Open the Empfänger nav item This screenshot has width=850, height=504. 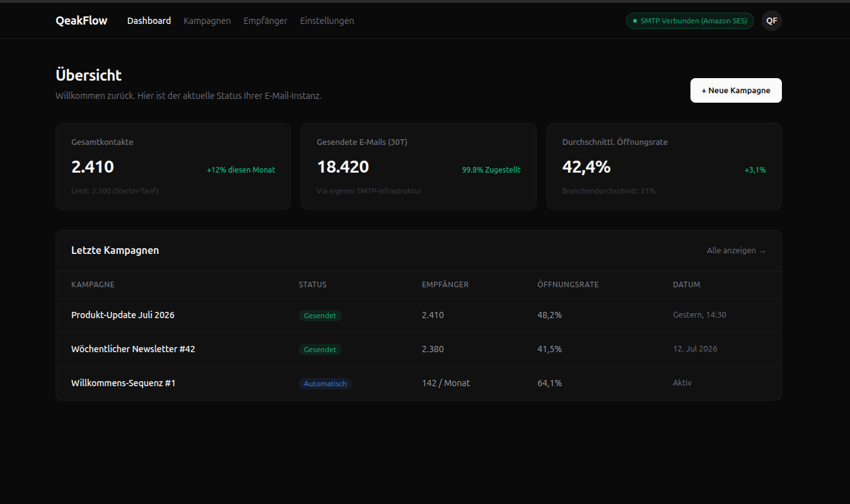[x=265, y=21]
